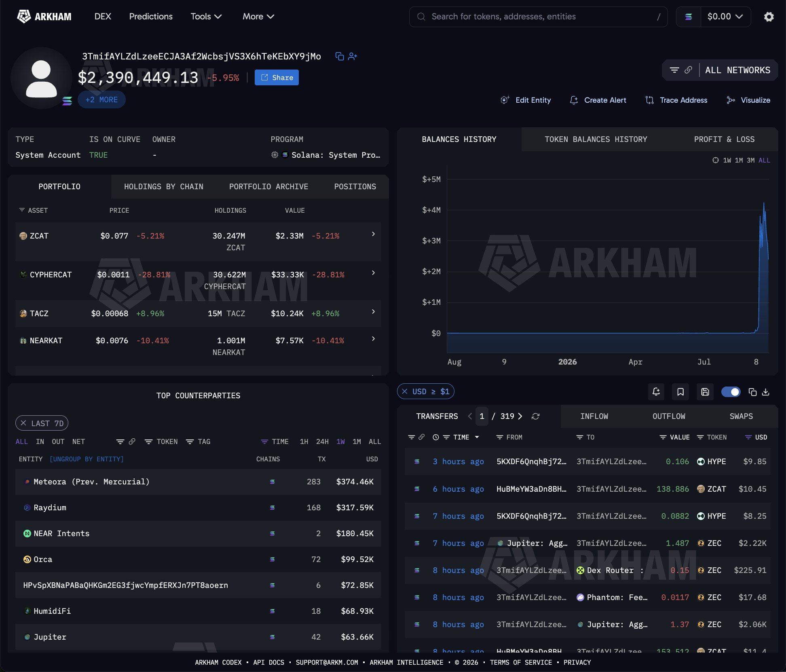
Task: Click the link icon in transfers header
Action: tap(421, 437)
